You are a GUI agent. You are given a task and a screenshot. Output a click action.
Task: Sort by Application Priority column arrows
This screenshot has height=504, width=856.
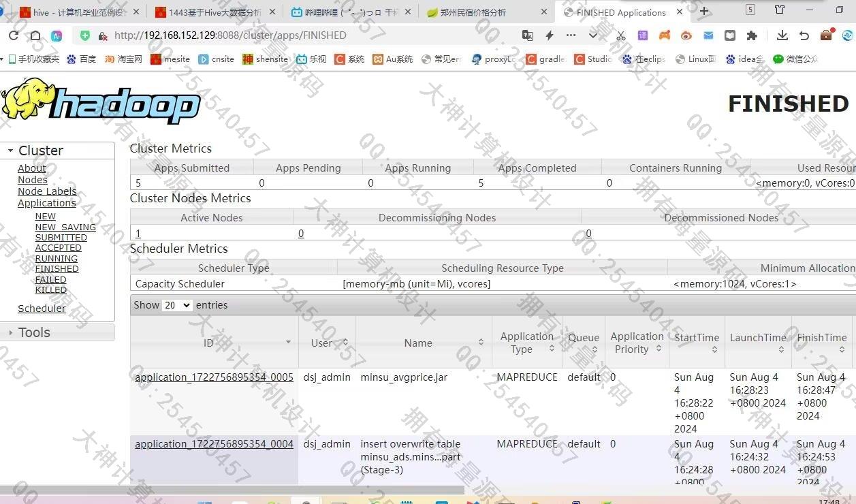659,349
